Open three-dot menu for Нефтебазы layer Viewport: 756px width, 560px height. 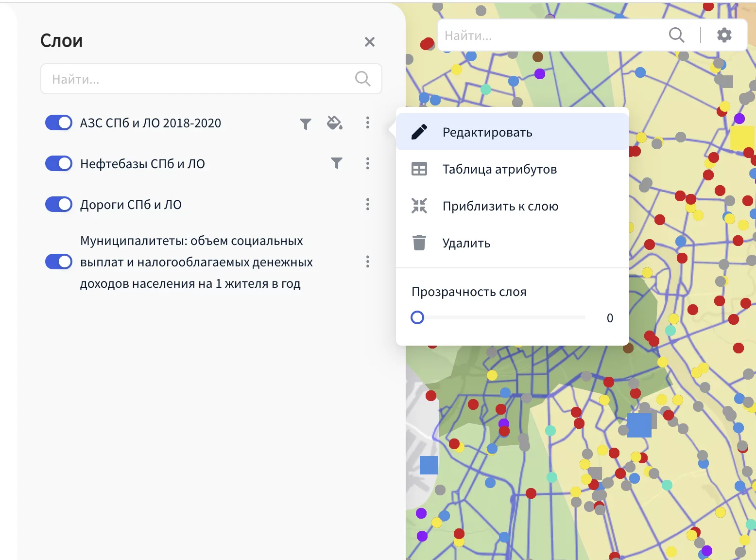(367, 163)
